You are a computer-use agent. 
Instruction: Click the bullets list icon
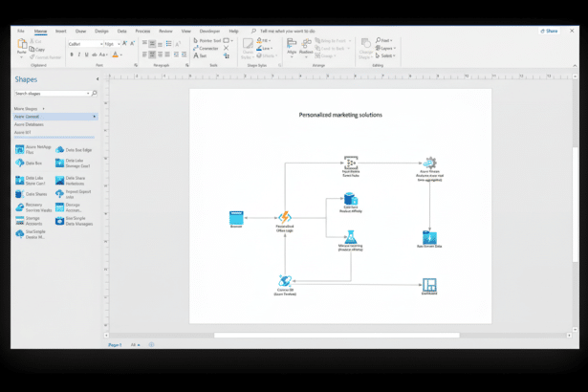point(168,44)
